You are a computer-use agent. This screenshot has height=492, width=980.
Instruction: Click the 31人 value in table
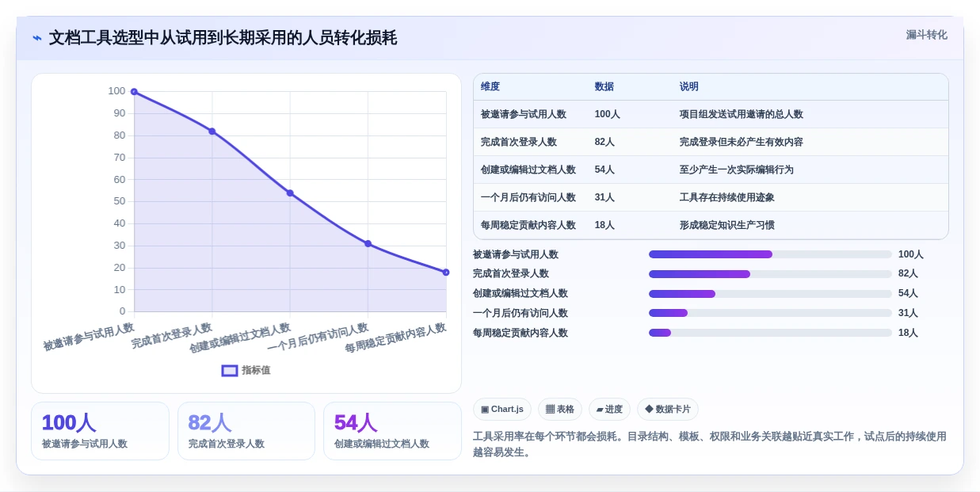click(604, 197)
